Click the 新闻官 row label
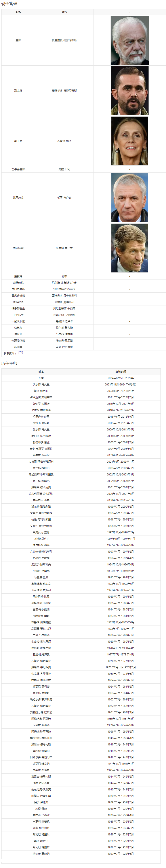166x868 pixels. coord(18,347)
